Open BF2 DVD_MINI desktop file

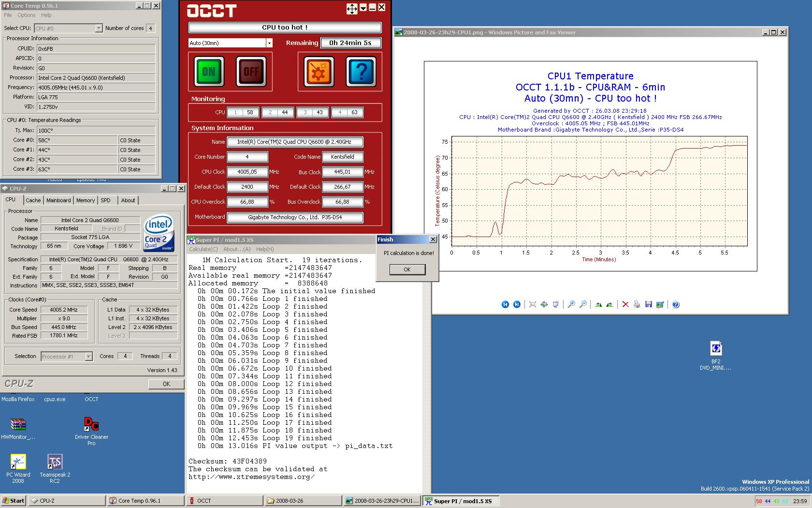pos(715,356)
